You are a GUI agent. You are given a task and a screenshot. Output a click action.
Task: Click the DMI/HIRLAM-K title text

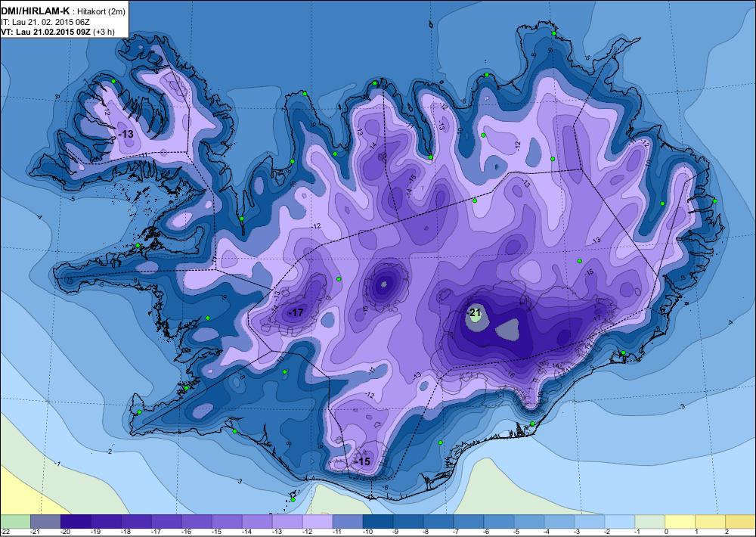(36, 11)
